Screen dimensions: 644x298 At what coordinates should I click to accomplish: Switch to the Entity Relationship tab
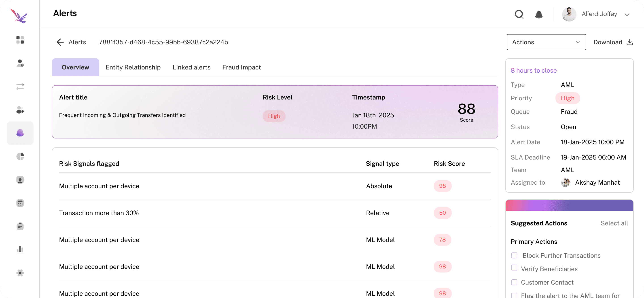pos(133,67)
